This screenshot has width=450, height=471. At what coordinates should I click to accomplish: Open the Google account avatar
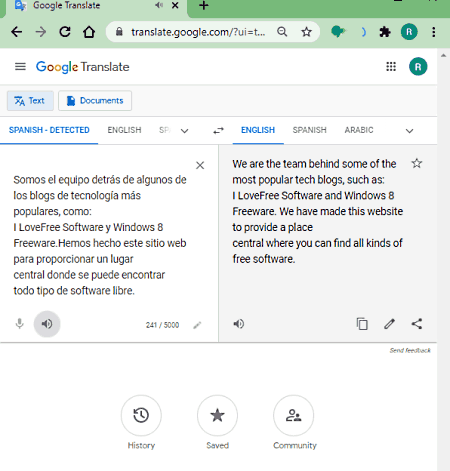tap(418, 67)
